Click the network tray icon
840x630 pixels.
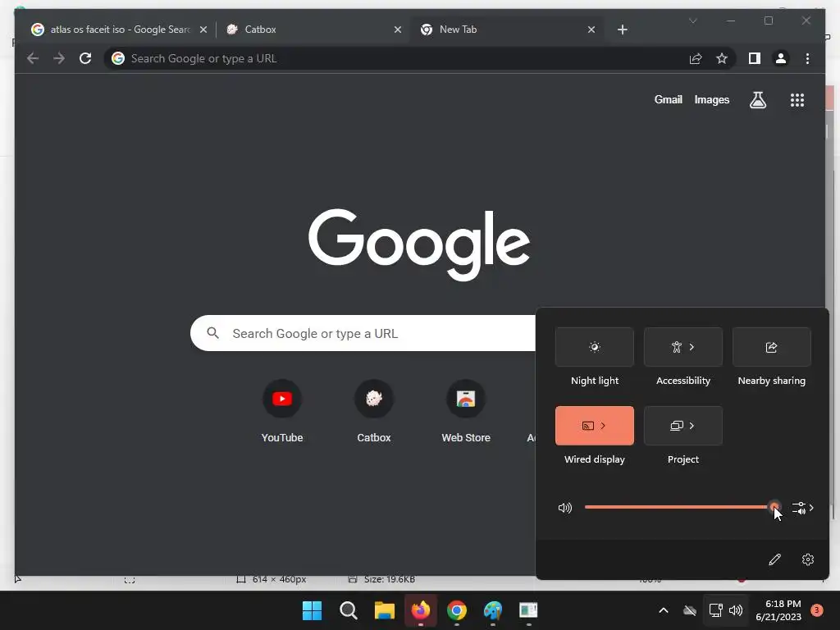pos(715,610)
